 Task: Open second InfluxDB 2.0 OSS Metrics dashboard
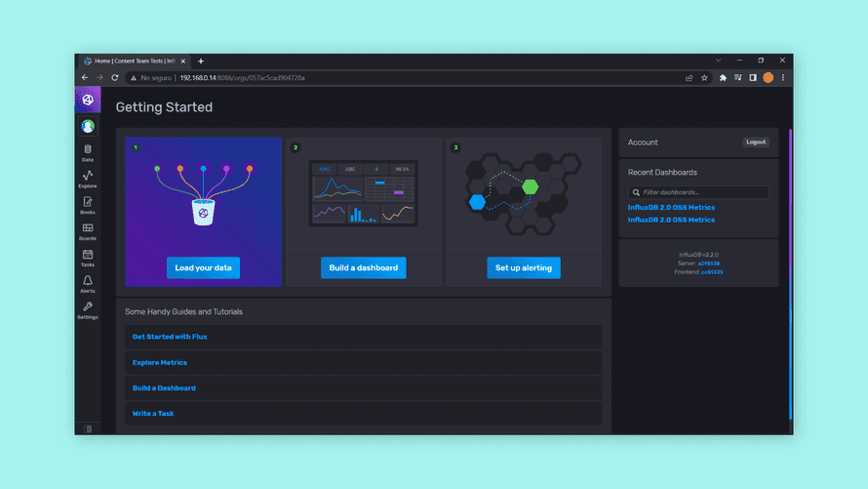(x=671, y=220)
